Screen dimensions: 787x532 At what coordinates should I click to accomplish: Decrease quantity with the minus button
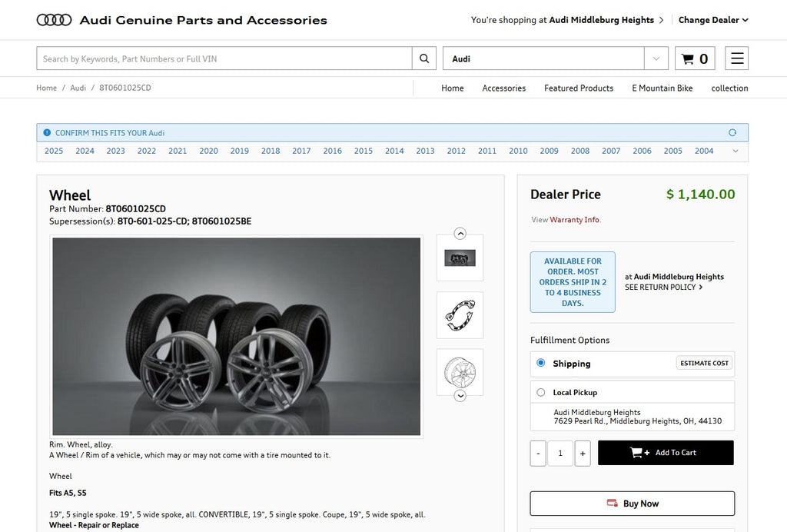(538, 454)
